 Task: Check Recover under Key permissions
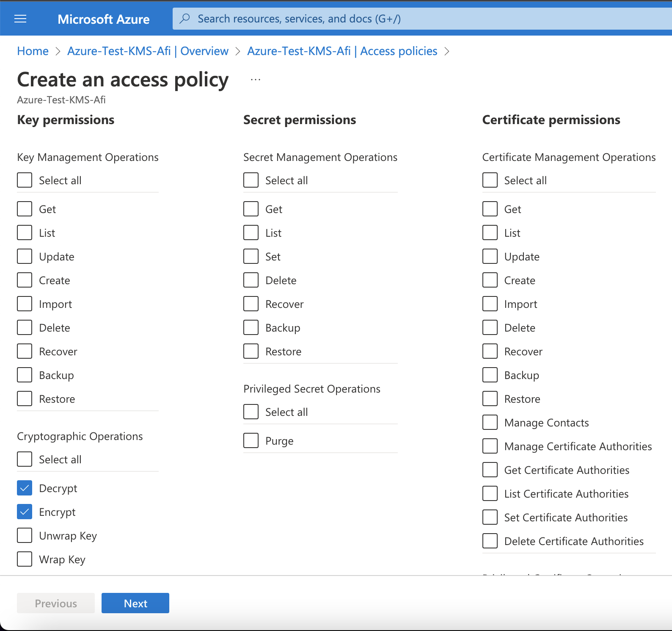[25, 351]
